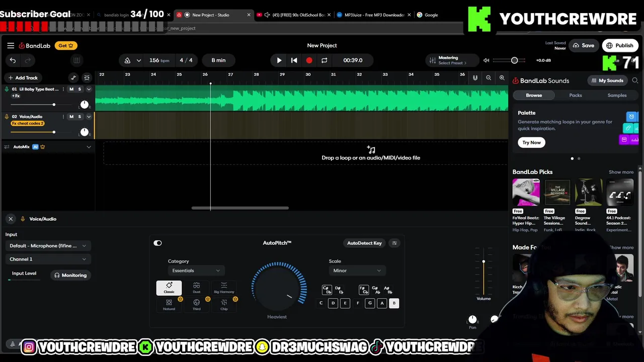This screenshot has height=362, width=644.
Task: Switch to the Packs tab
Action: [576, 95]
